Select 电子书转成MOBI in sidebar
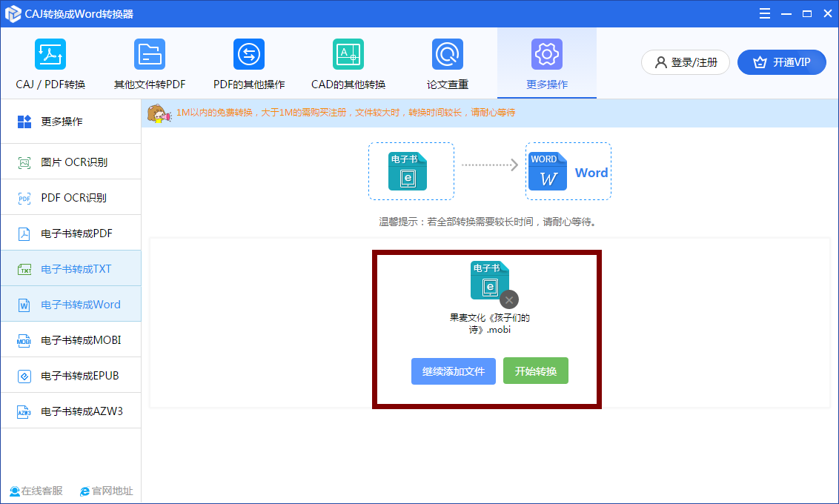Viewport: 839px width, 504px height. point(70,339)
